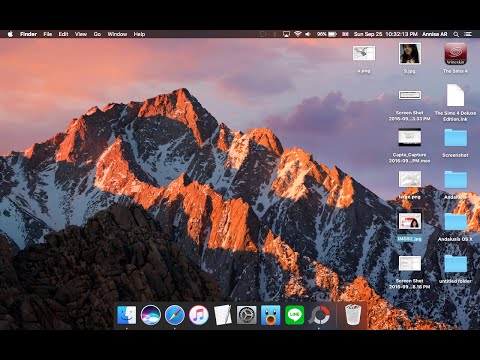The height and width of the screenshot is (360, 480).
Task: Open Finder from the Dock
Action: (127, 315)
